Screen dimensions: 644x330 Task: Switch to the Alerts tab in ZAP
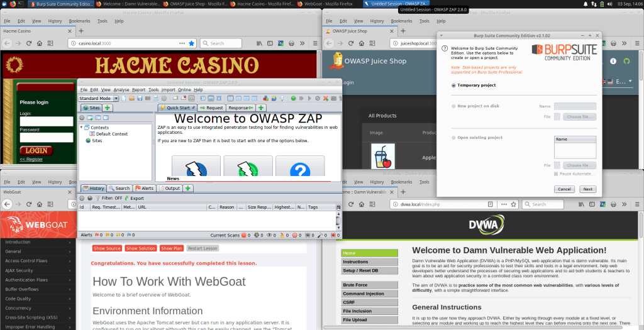point(144,188)
